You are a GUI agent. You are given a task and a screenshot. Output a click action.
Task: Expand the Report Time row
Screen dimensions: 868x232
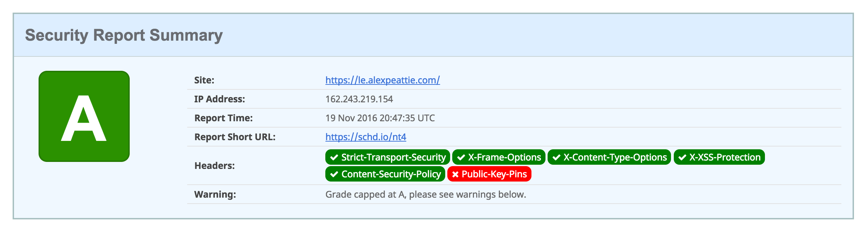[x=380, y=118]
